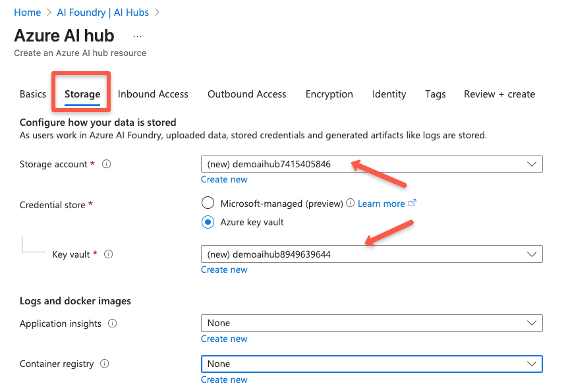Select the Microsoft-managed (preview) credential store option
This screenshot has width=568, height=392.
pyautogui.click(x=208, y=203)
